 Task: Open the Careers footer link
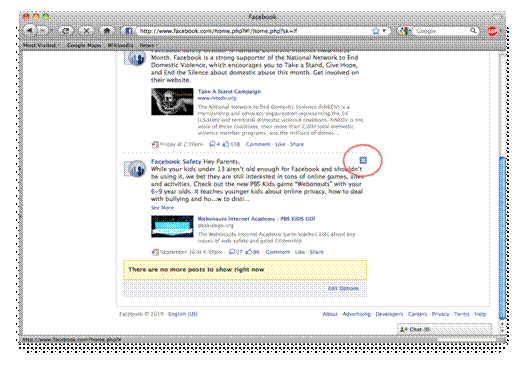point(417,314)
